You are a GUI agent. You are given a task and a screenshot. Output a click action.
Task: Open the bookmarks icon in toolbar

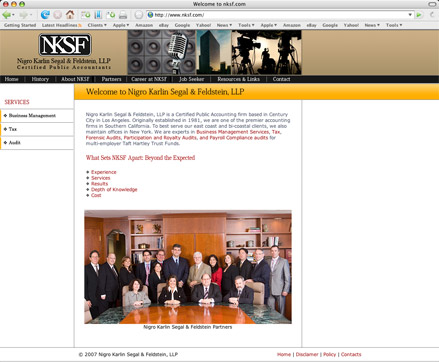[98, 15]
